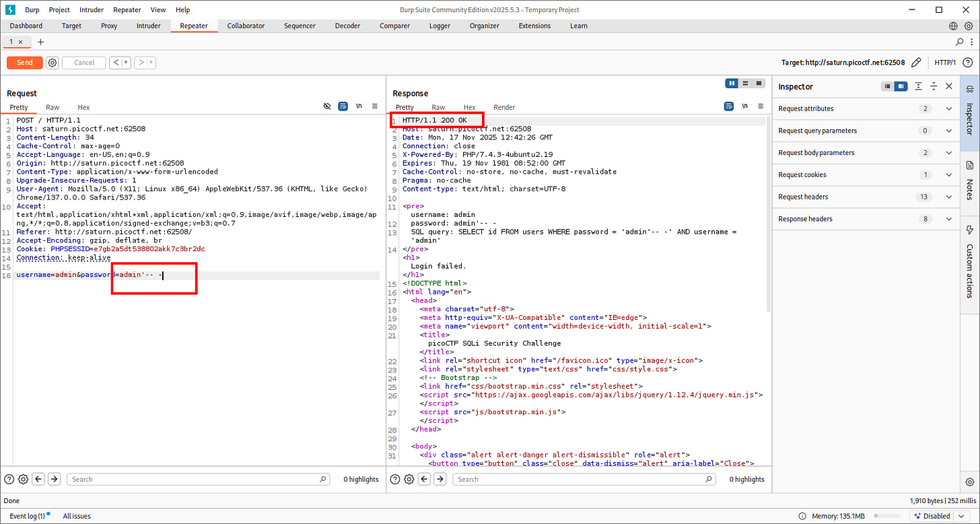Open the Intruder menu in menu bar
980x524 pixels.
tap(92, 9)
